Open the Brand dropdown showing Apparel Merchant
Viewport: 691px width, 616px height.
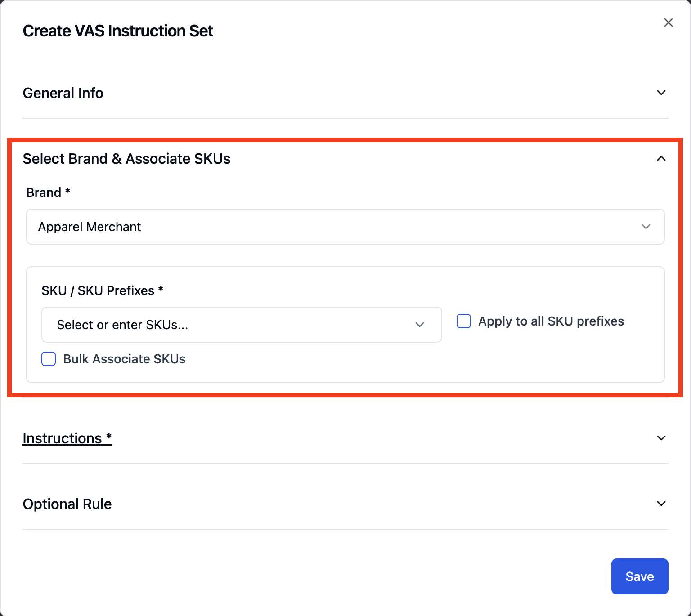coord(345,227)
